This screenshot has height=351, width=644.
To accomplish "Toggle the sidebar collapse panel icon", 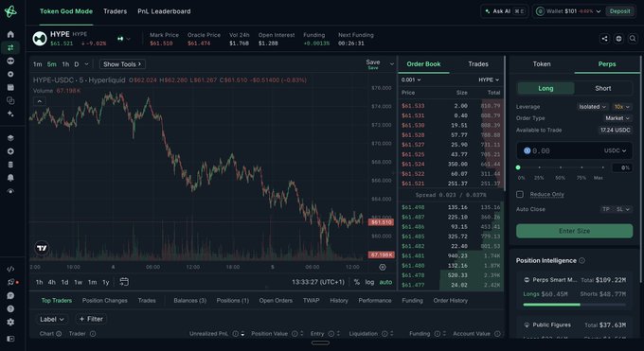I will tap(10, 339).
